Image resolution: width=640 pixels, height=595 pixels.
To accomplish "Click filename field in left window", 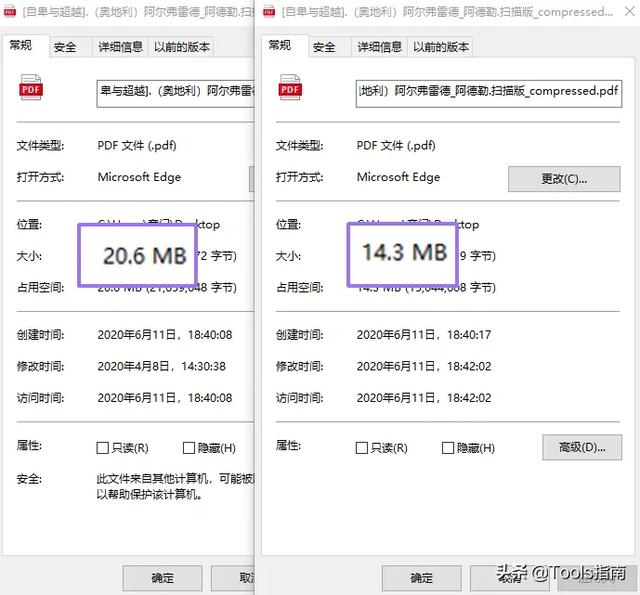I will click(x=175, y=93).
